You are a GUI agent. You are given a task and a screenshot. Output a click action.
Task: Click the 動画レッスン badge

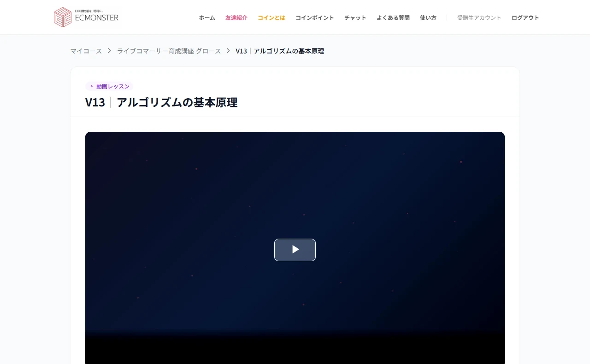click(x=109, y=86)
